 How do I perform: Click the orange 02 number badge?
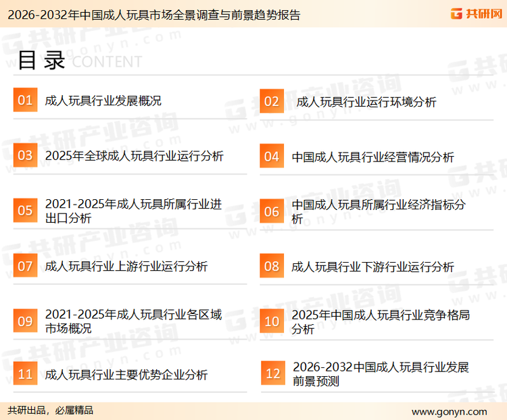click(x=272, y=101)
